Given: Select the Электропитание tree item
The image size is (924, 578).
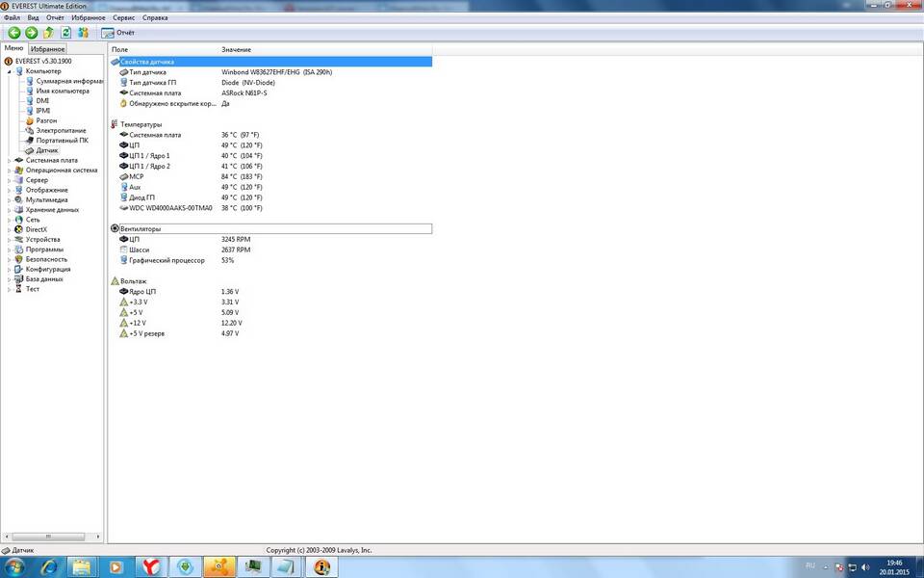Looking at the screenshot, I should 61,130.
